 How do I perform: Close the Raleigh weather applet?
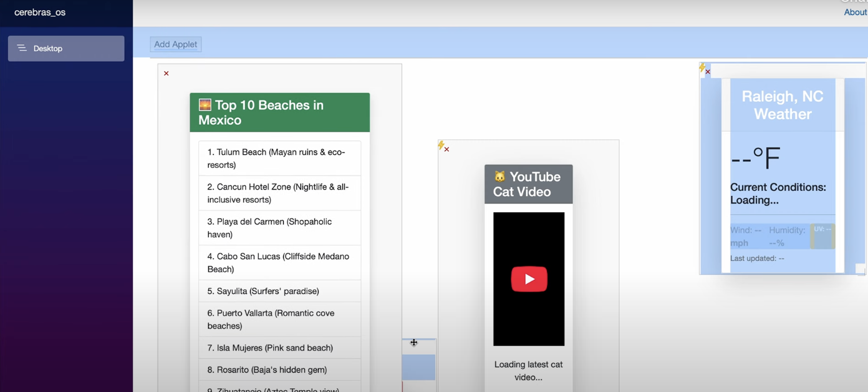click(x=708, y=72)
